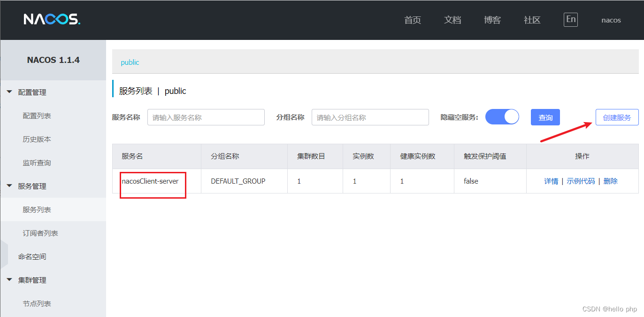Select the public namespace tab
This screenshot has height=317, width=644.
(130, 62)
